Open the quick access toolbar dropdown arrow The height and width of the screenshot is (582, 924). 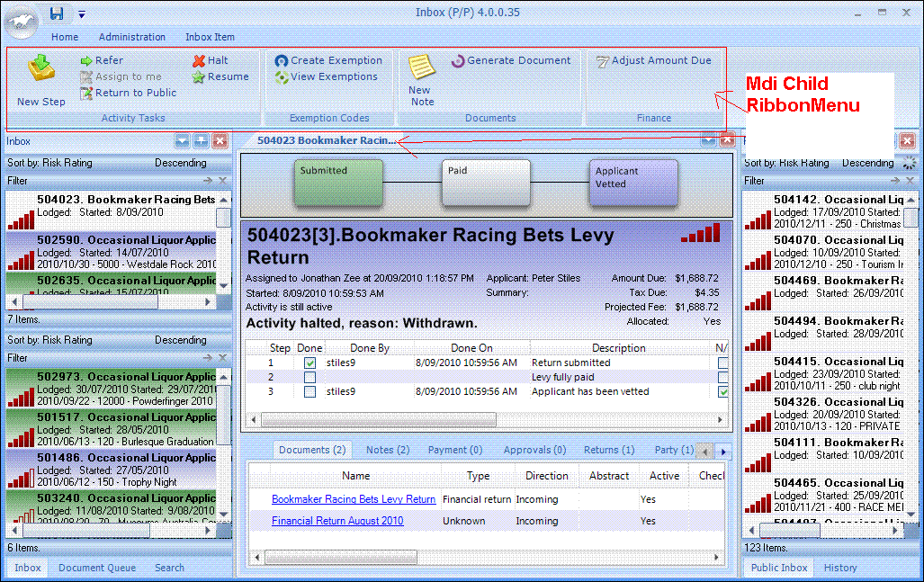[x=82, y=13]
